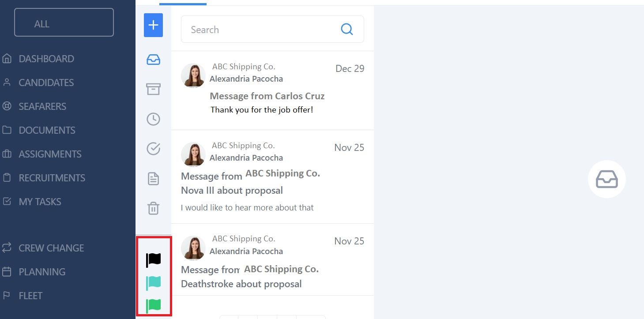Go to DOCUMENTS menu item
The image size is (644, 319).
pos(47,130)
